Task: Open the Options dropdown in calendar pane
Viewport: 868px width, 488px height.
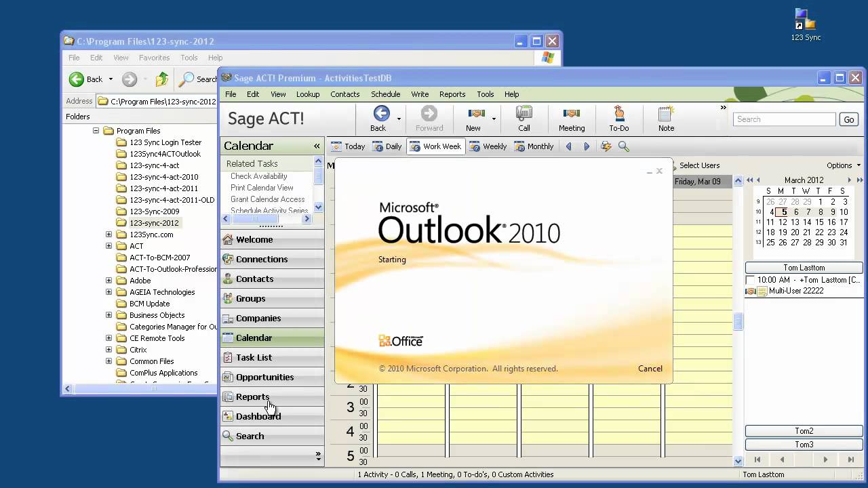Action: pos(844,165)
